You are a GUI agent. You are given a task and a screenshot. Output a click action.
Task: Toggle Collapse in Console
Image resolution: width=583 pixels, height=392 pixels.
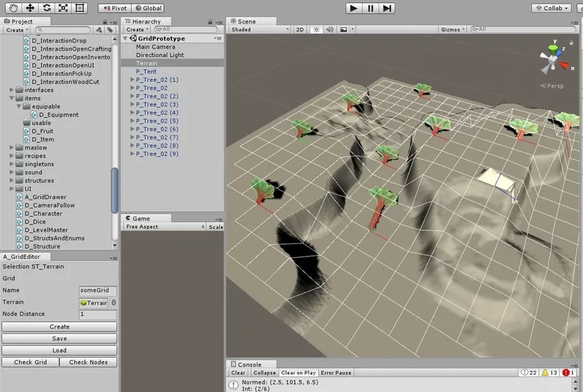(x=265, y=372)
